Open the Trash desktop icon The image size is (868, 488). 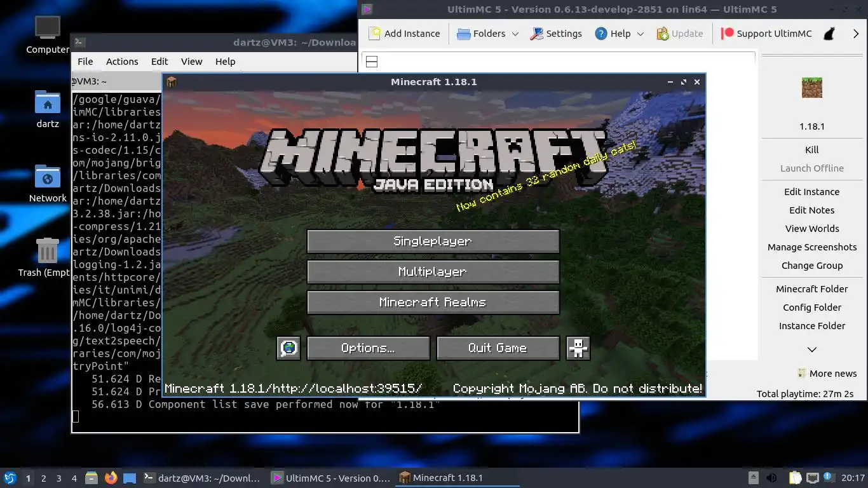[x=48, y=250]
